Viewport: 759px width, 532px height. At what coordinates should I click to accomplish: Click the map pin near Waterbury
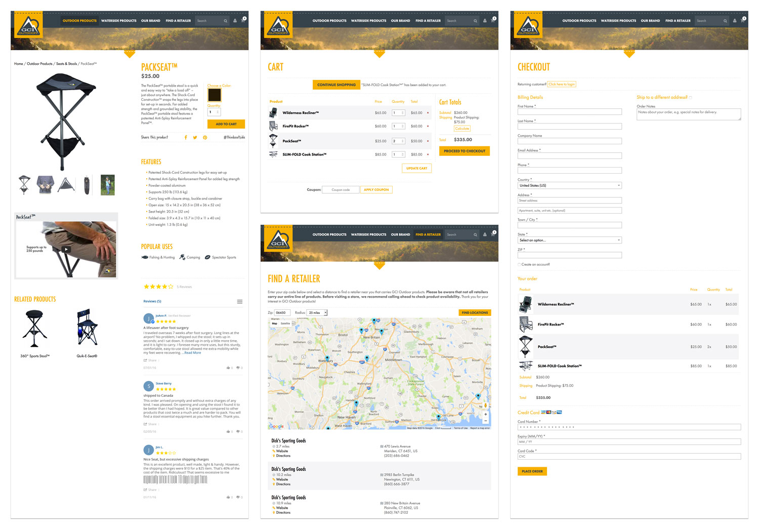pos(327,358)
